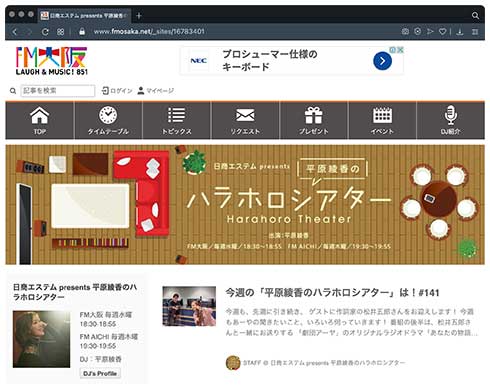Click the browser back arrow
The width and height of the screenshot is (490, 389).
15,32
